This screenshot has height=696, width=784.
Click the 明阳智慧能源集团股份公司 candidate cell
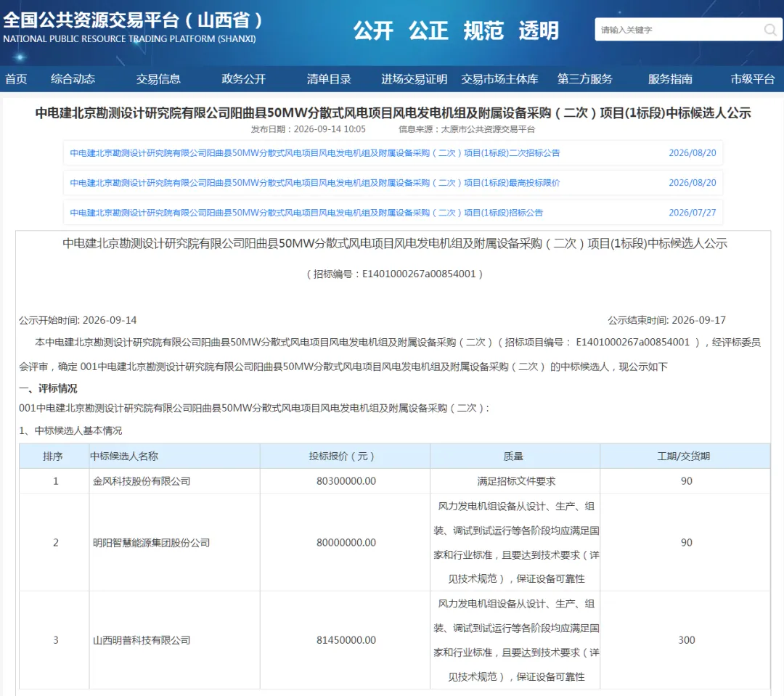(174, 542)
